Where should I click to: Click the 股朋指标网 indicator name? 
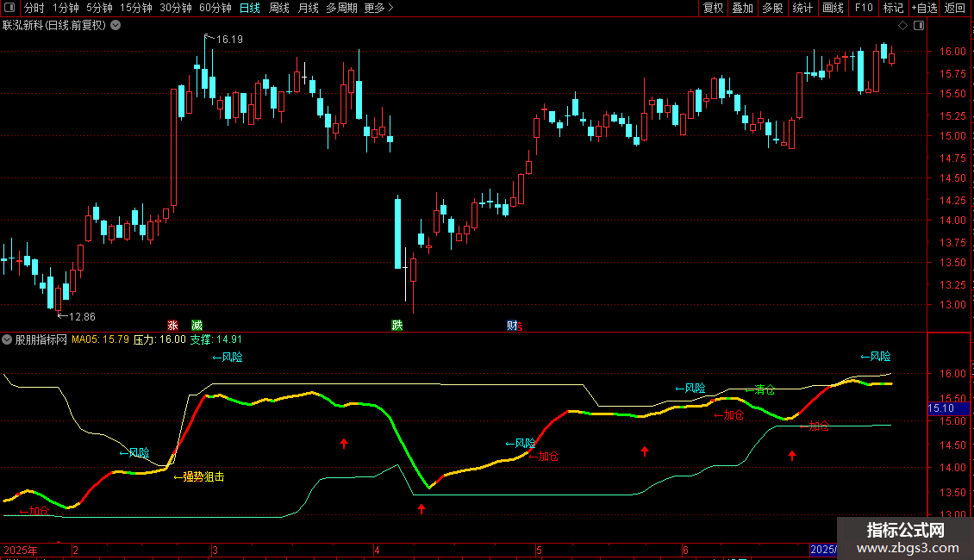click(x=41, y=339)
